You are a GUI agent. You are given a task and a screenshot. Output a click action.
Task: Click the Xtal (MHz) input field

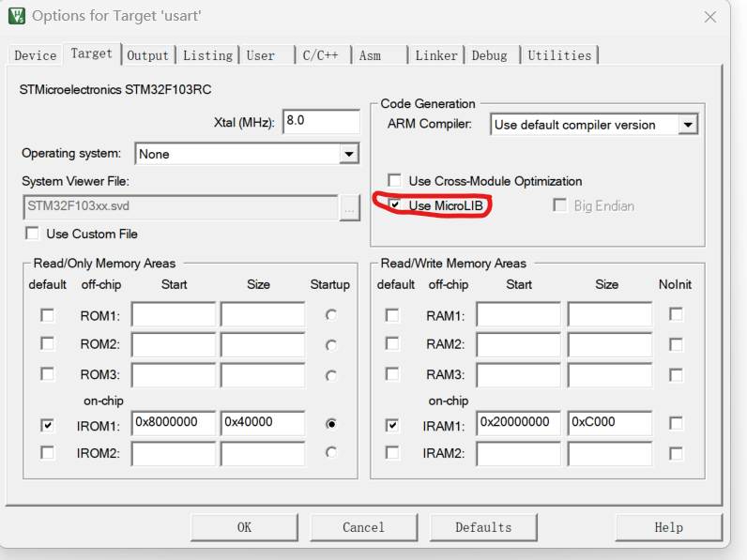[321, 121]
